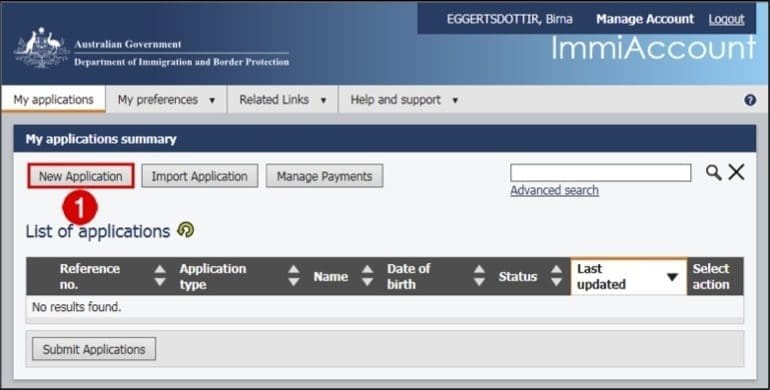Sort by Reference no. column arrows

pyautogui.click(x=160, y=276)
